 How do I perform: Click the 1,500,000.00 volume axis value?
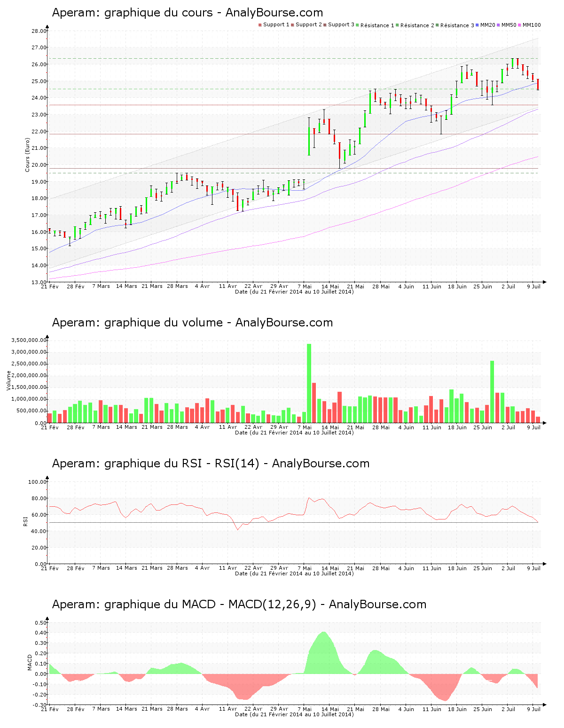(30, 387)
